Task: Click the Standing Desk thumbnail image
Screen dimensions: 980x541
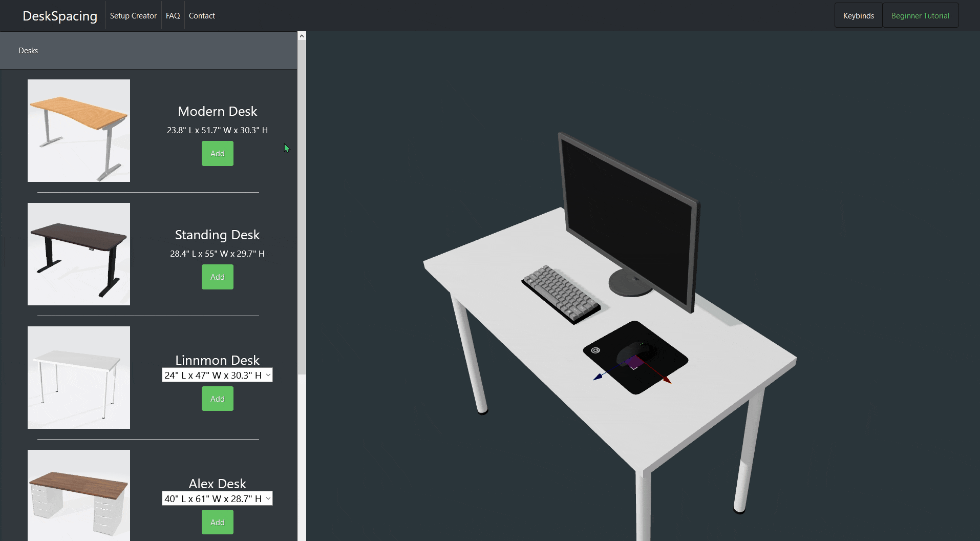Action: tap(78, 254)
